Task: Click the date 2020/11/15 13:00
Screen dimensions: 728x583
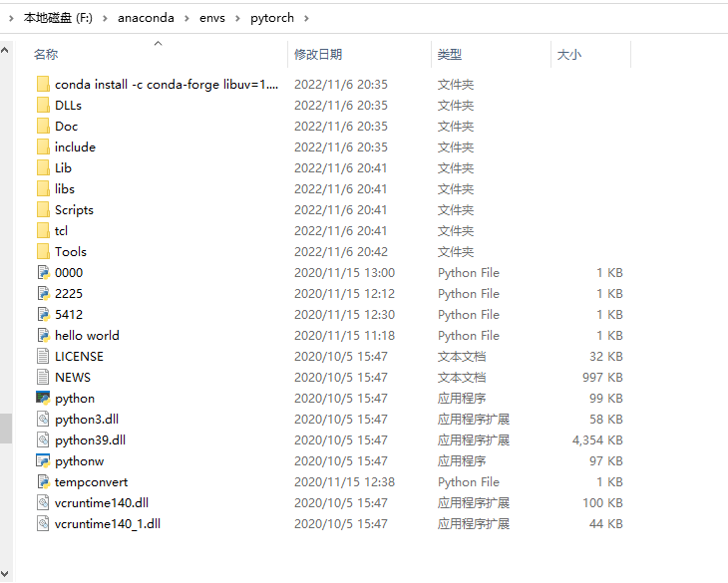Action: coord(344,273)
